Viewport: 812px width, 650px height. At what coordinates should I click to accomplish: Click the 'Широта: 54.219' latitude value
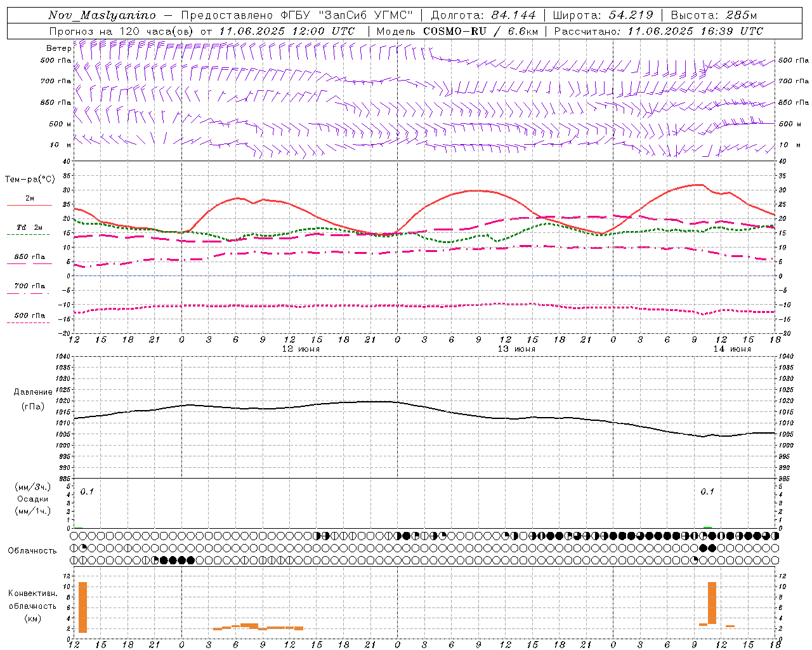(x=603, y=16)
